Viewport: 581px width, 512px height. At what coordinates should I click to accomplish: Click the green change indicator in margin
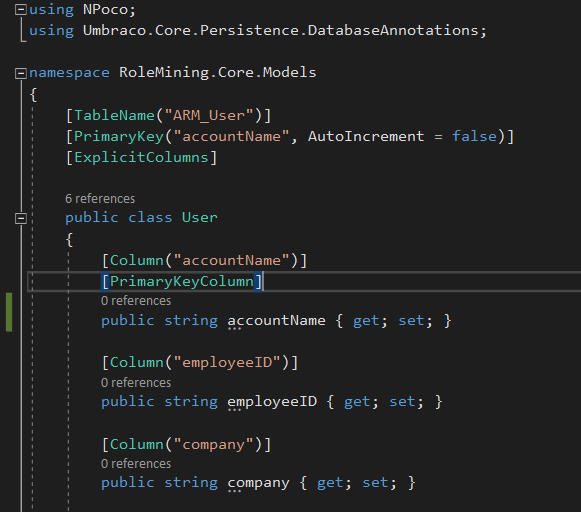point(9,312)
